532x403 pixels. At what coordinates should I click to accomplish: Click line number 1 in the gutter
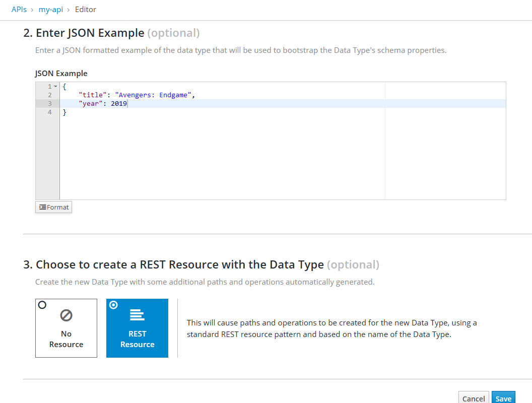(49, 86)
